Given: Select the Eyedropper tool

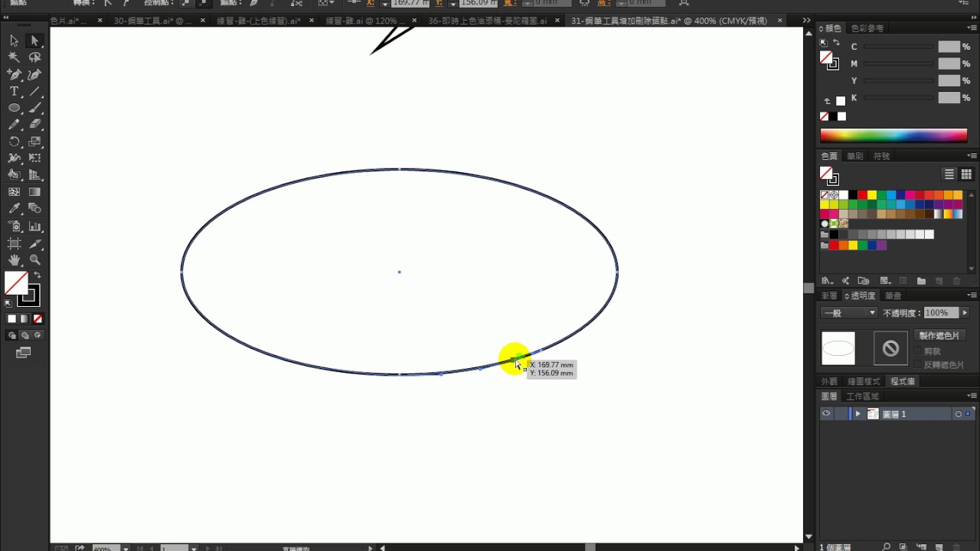Looking at the screenshot, I should coord(14,209).
